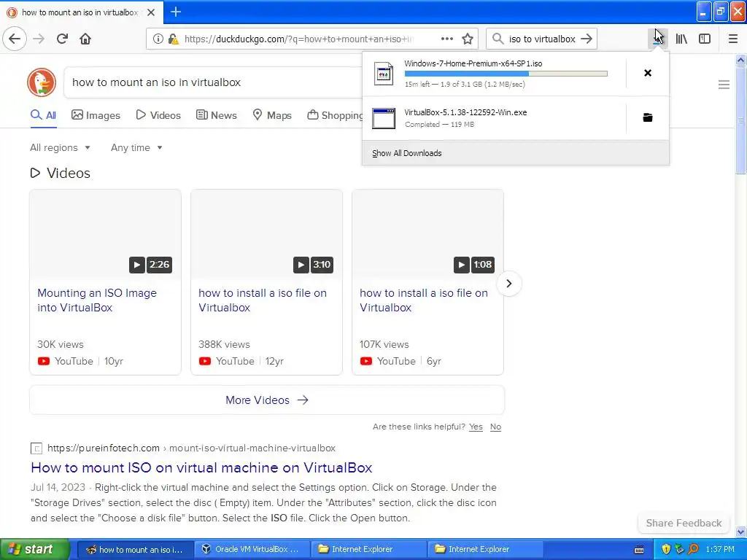Click the security shield tray icon

pos(666,549)
